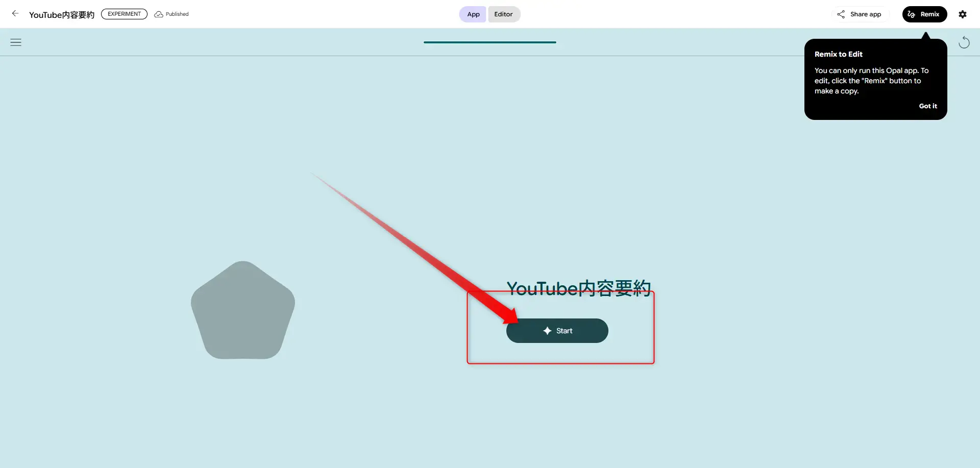This screenshot has height=468, width=980.
Task: Click the sparkle icon on Start button
Action: 547,331
